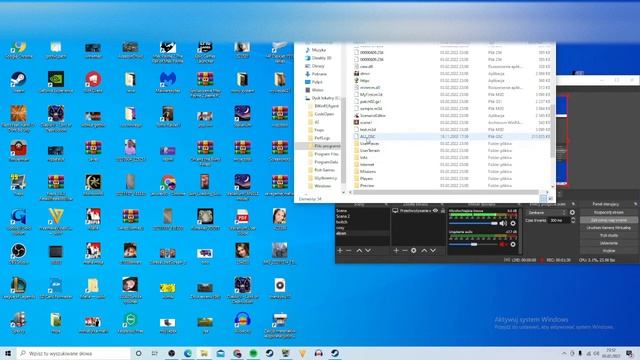Adjust the transition duration stepper
Image resolution: width=640 pixels, height=360 pixels.
573,220
